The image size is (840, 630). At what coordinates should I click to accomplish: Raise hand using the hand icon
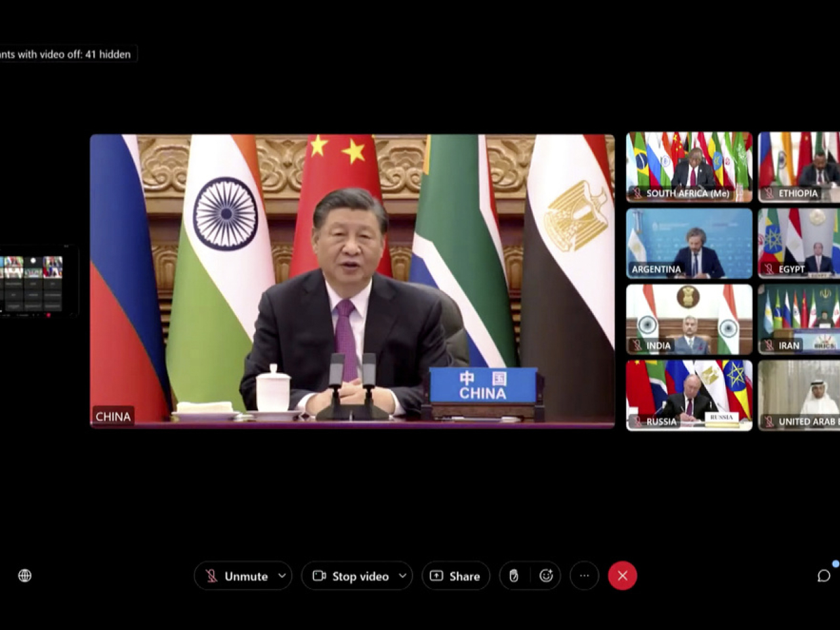514,576
